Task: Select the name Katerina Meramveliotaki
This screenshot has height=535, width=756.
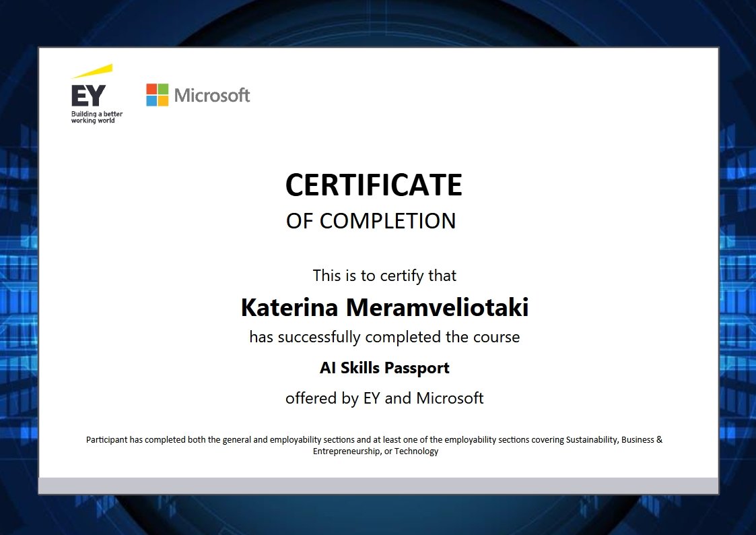Action: [x=384, y=307]
